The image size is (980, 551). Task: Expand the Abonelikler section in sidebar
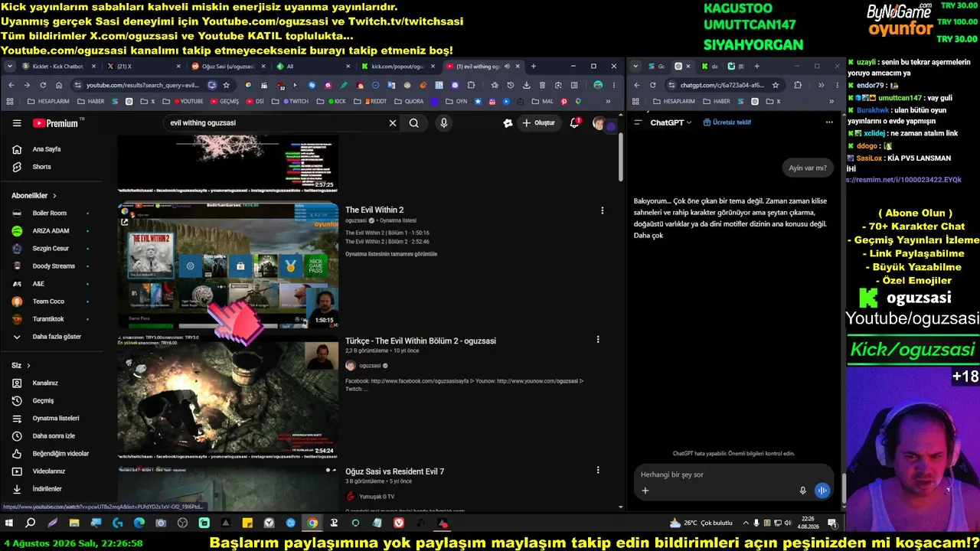tap(34, 196)
